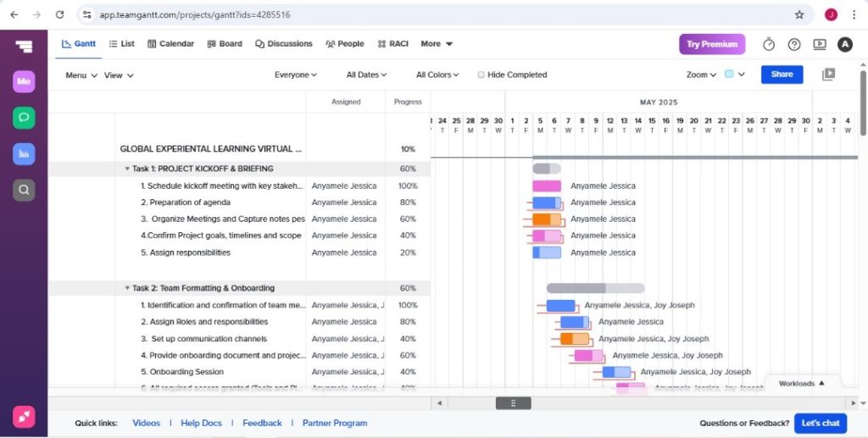The height and width of the screenshot is (438, 868).
Task: Open the timer stopwatch icon
Action: coord(769,44)
